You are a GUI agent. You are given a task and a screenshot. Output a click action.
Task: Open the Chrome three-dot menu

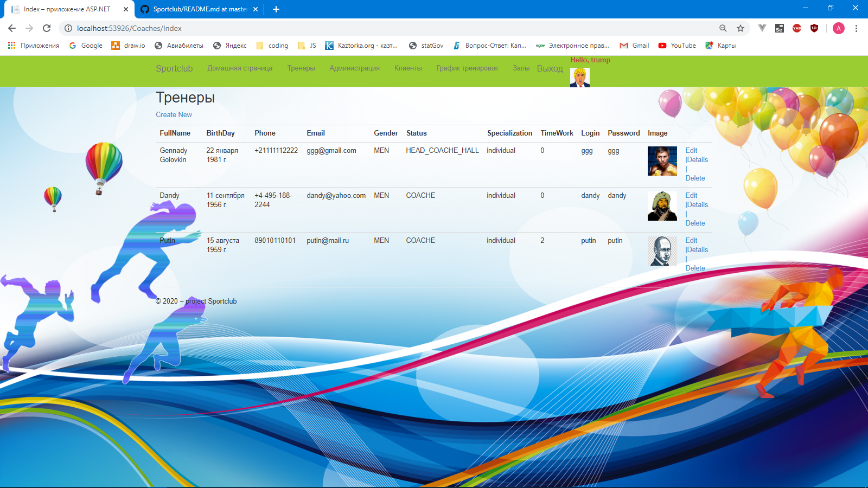coord(856,28)
